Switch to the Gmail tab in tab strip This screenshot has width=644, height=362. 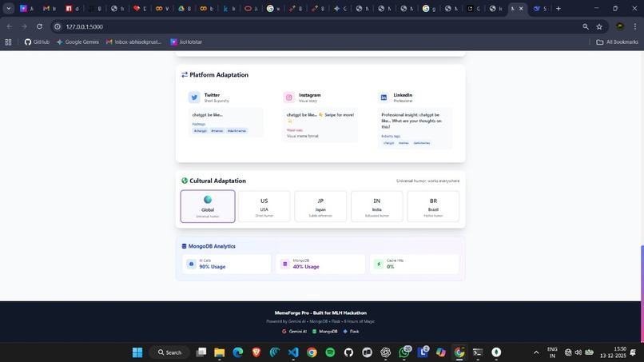(x=50, y=8)
